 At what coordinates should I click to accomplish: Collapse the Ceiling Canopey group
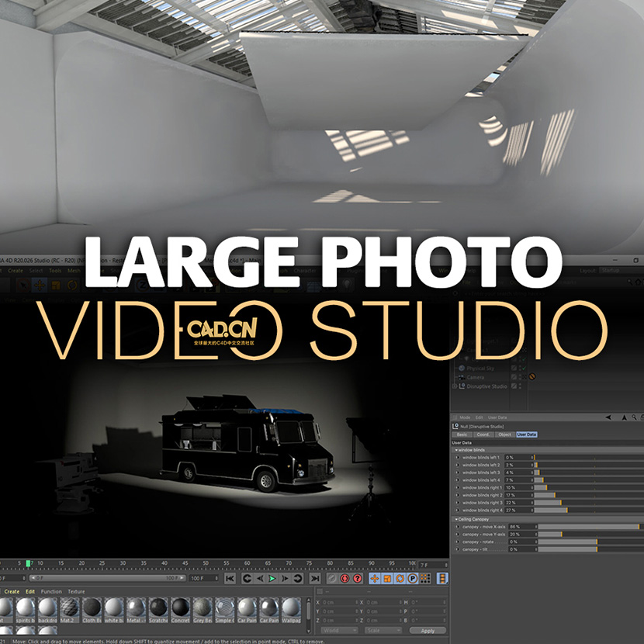pos(456,520)
